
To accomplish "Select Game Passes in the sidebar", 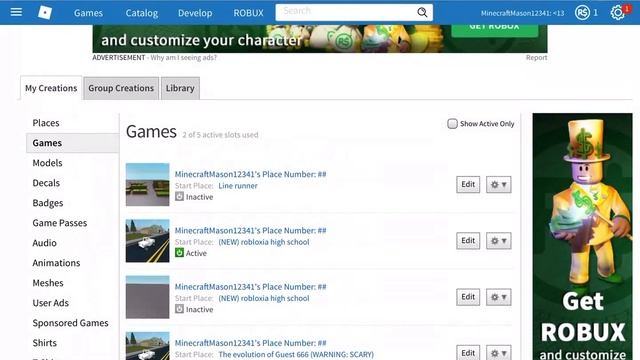I will pos(60,223).
